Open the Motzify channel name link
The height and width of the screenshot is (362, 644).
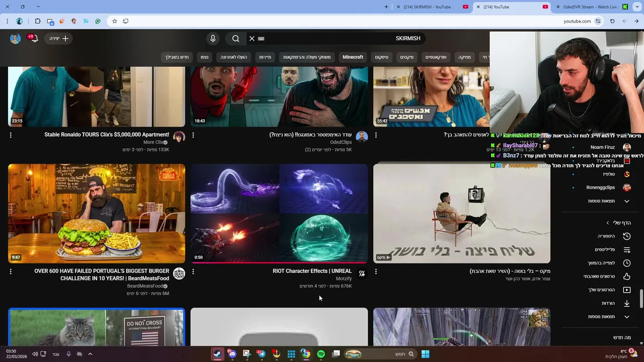point(344,279)
